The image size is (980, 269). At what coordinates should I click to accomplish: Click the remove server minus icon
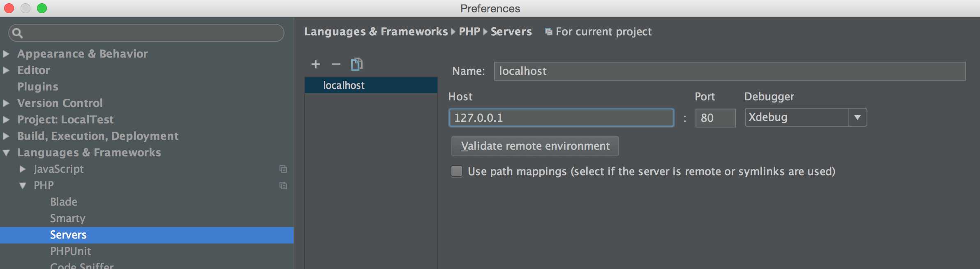coord(336,64)
